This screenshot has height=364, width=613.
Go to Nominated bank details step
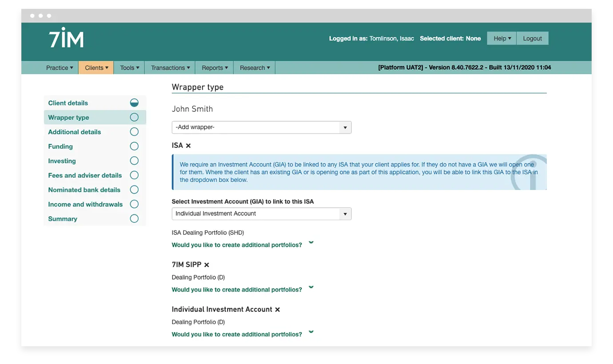coord(84,190)
